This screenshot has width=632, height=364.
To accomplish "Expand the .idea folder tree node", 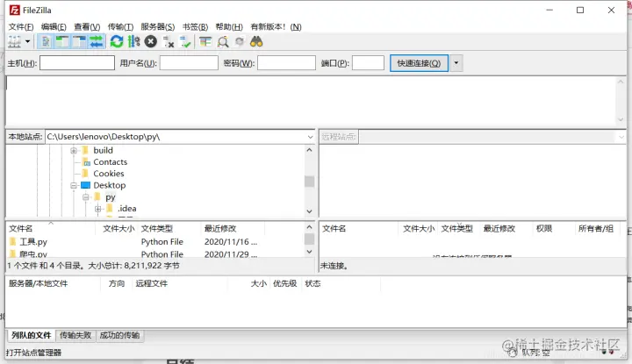I will [x=98, y=209].
